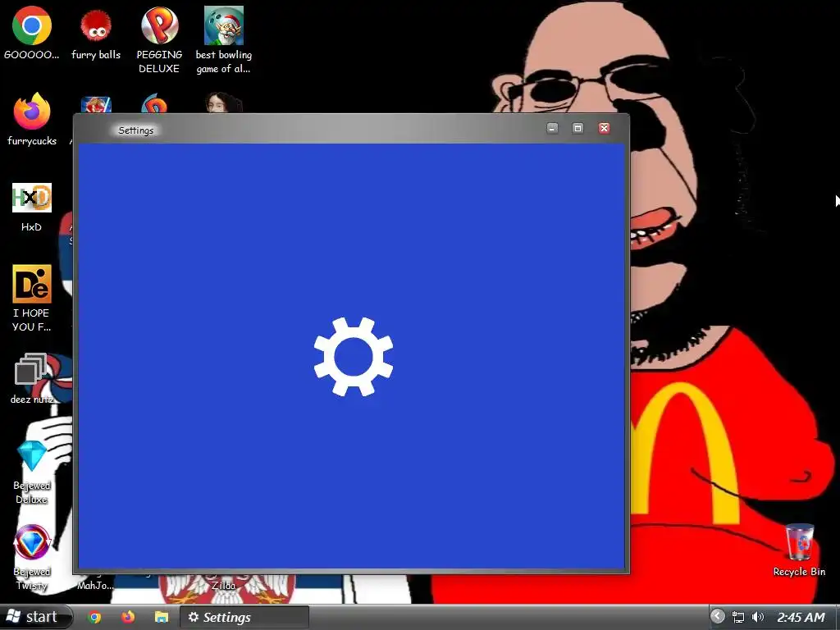Image resolution: width=840 pixels, height=630 pixels.
Task: Open Chrome from the taskbar quick launch
Action: 95,617
